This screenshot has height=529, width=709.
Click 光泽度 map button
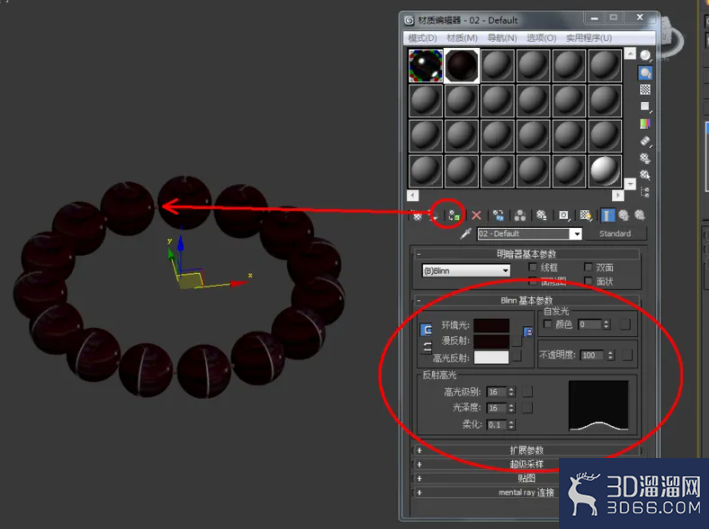tap(528, 408)
